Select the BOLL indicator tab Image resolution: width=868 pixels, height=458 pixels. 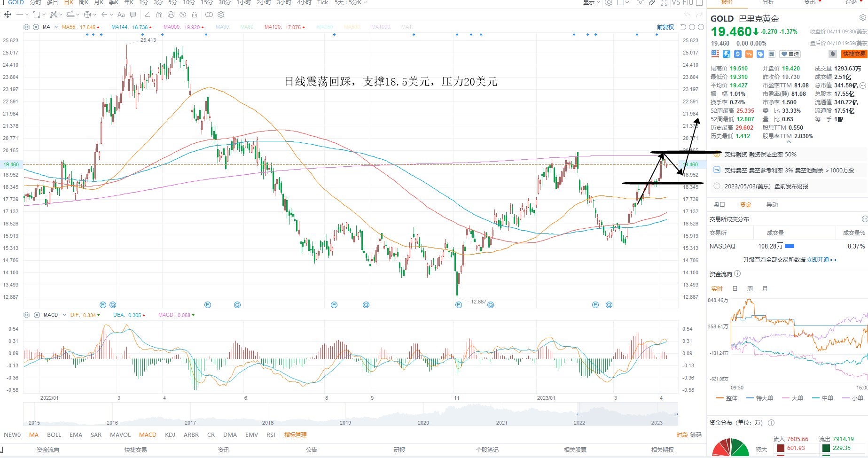(x=54, y=435)
